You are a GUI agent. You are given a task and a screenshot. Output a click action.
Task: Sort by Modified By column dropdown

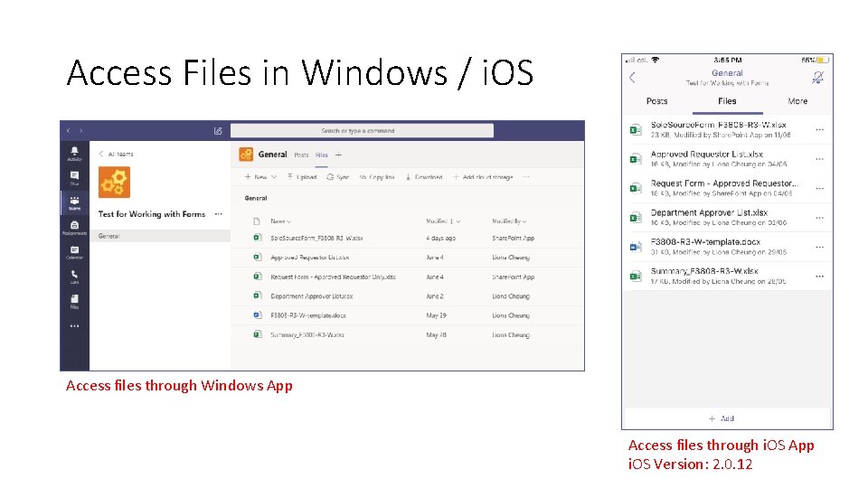(x=509, y=221)
